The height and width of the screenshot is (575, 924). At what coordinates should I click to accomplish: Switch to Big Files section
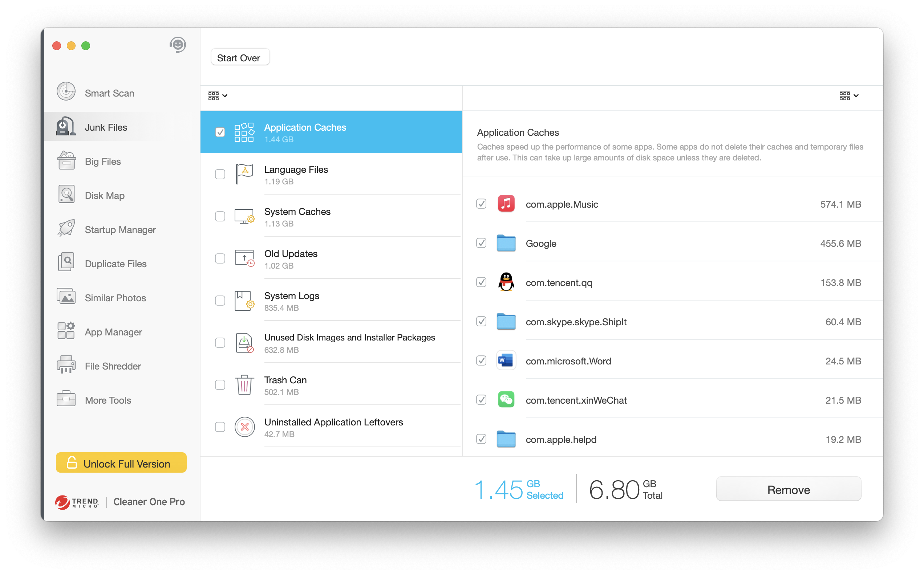[x=103, y=162]
